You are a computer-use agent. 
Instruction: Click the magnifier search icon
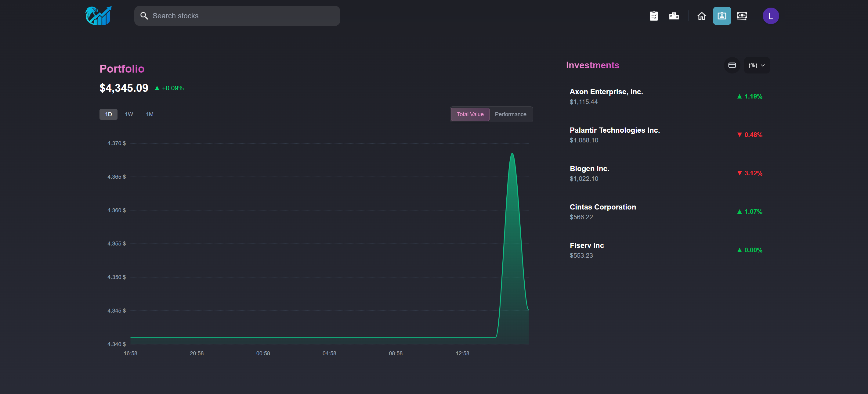coord(144,16)
